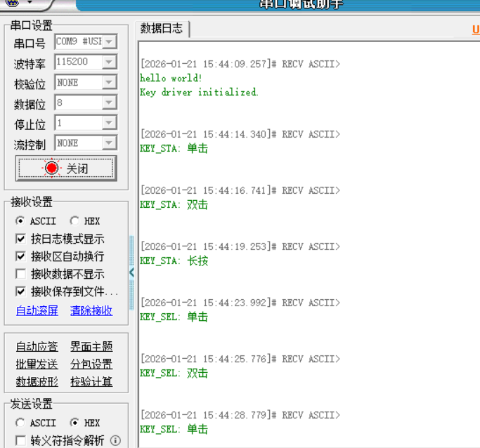480x448 pixels.
Task: Click 'hello world!' log line
Action: click(x=171, y=78)
